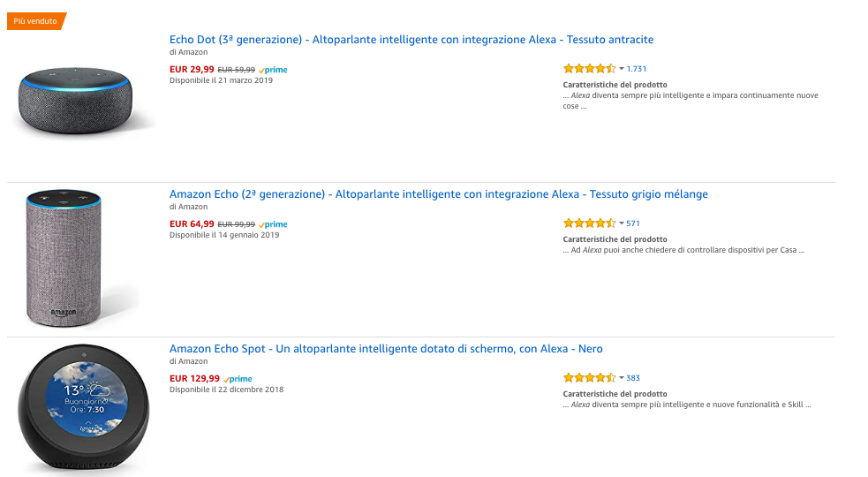868x477 pixels.
Task: Click the Echo Spot product thumbnail
Action: [84, 407]
